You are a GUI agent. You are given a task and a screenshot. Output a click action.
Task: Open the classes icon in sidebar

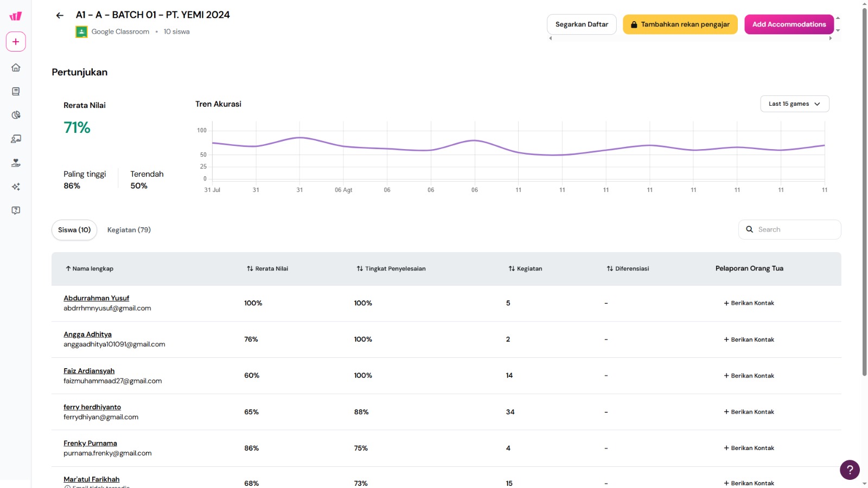pos(16,139)
